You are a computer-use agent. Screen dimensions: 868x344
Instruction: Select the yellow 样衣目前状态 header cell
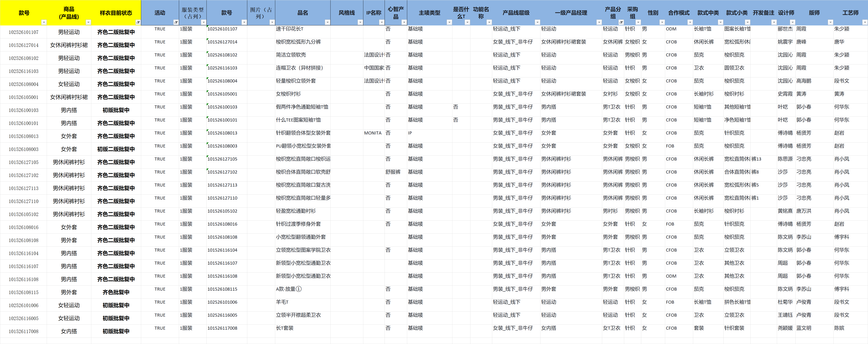(x=115, y=13)
